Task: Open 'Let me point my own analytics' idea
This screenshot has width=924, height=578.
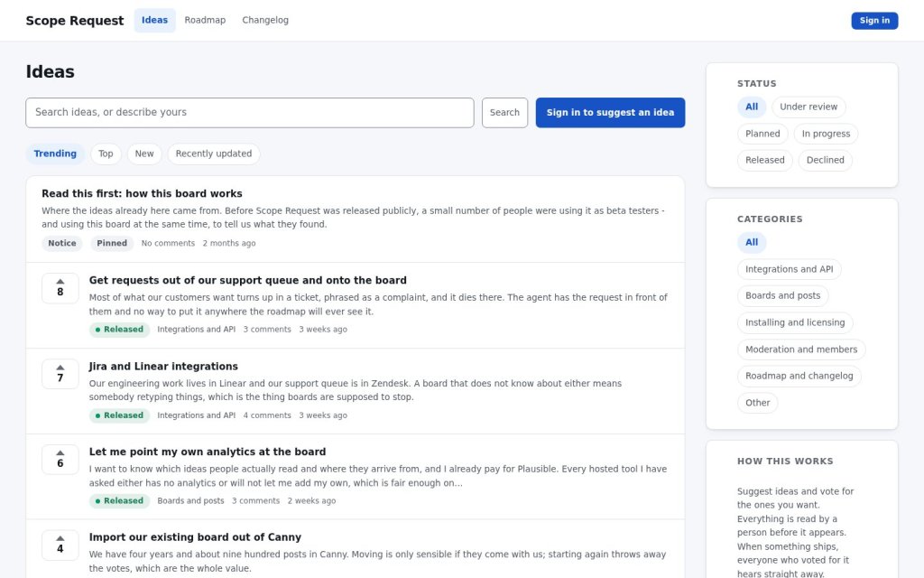Action: 208,452
